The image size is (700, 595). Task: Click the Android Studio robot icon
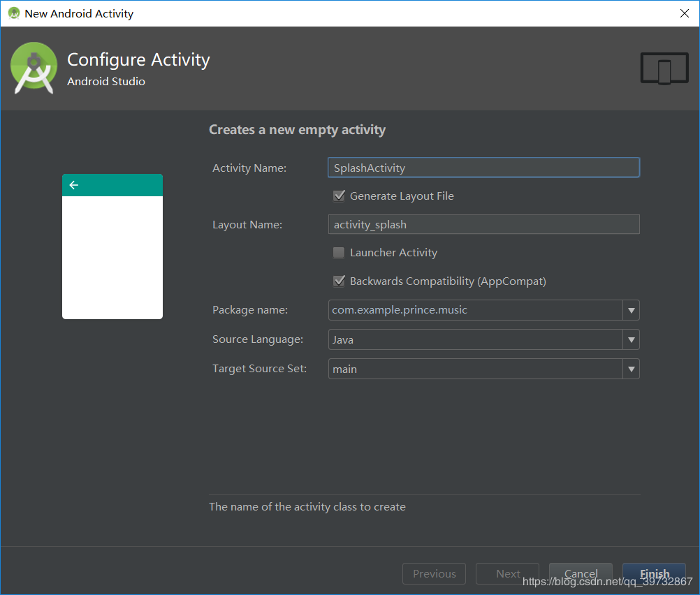point(34,68)
